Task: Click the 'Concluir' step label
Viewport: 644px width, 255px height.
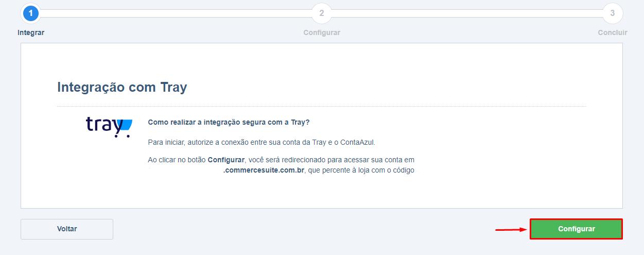Action: [x=613, y=32]
